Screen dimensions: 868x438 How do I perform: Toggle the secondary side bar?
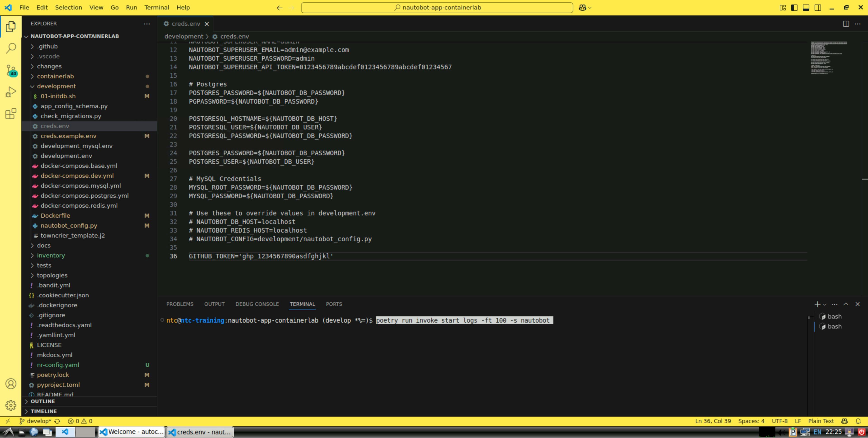818,7
